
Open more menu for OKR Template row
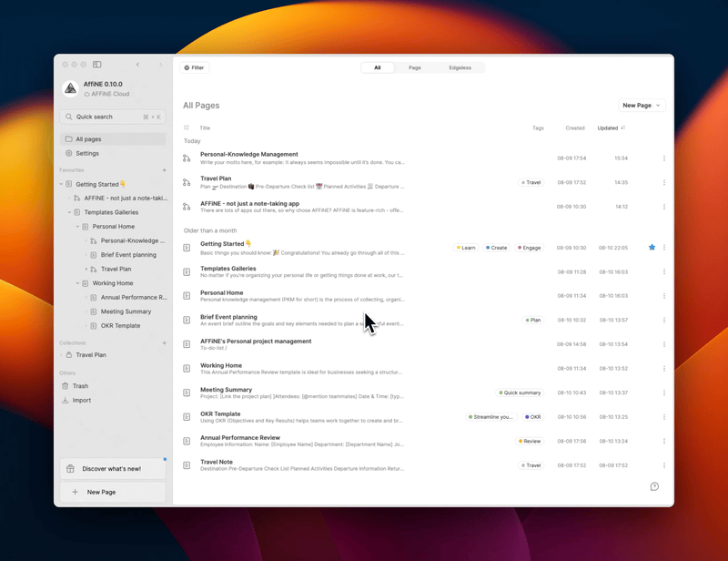664,417
